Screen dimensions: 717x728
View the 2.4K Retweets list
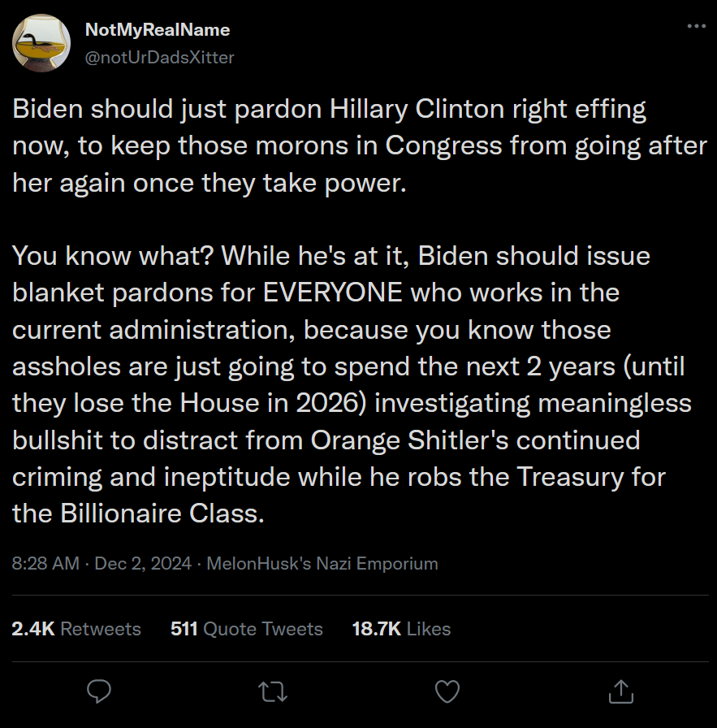[76, 629]
